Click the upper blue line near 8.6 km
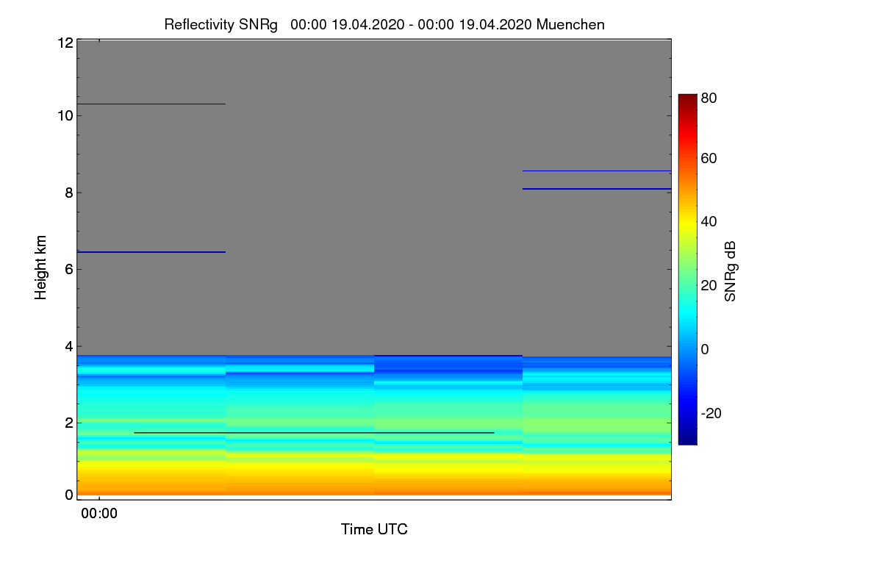 597,171
